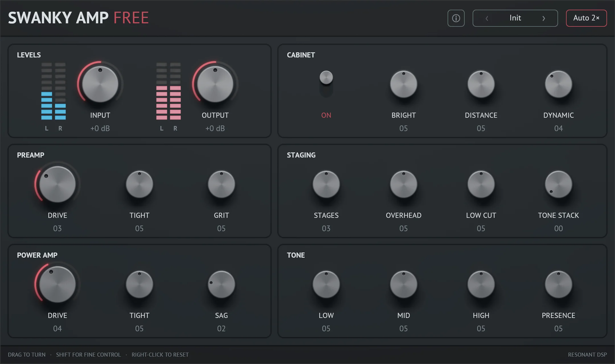Open the info button in header
Image resolution: width=615 pixels, height=364 pixels.
[x=456, y=18]
